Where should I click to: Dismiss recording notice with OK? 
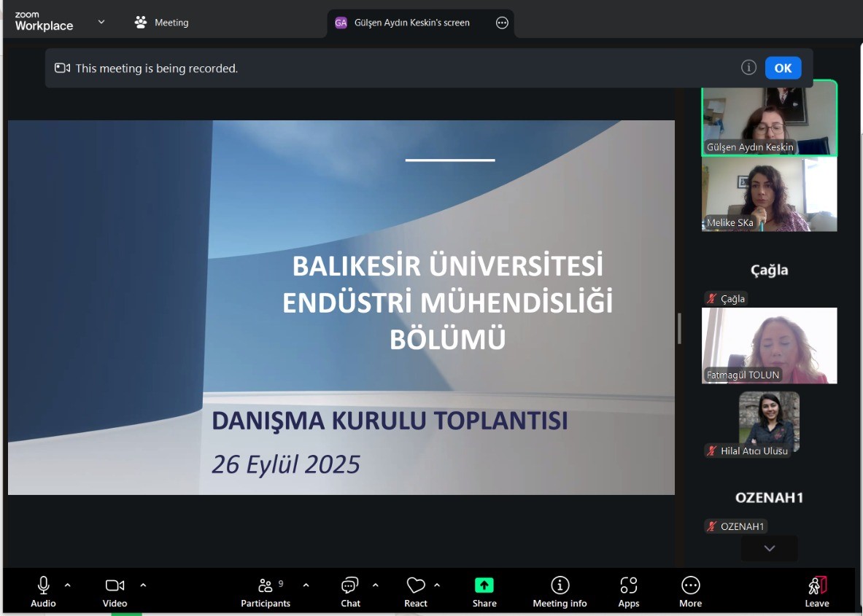pyautogui.click(x=783, y=69)
